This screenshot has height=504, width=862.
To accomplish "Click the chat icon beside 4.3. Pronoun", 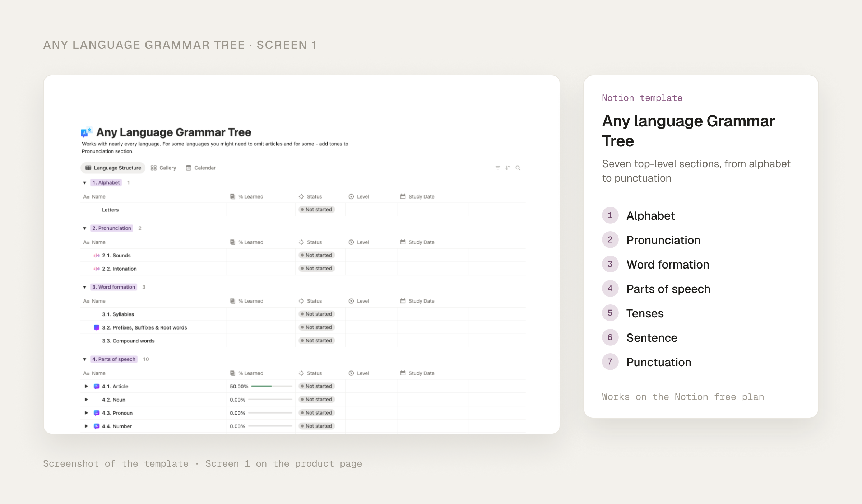I will click(97, 413).
